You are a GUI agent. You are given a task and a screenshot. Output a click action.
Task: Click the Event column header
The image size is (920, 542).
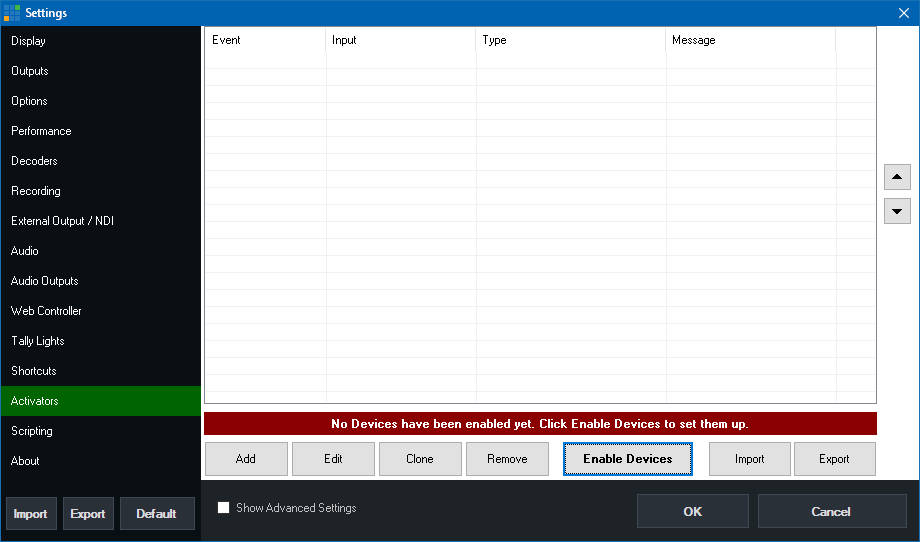point(227,40)
